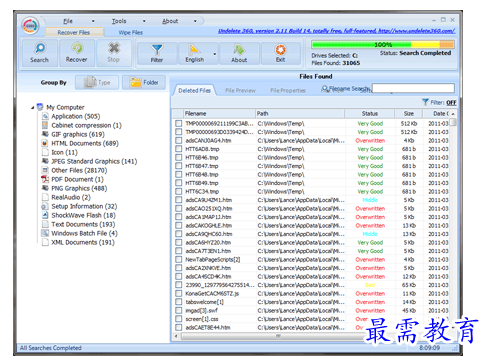The height and width of the screenshot is (362, 487).
Task: Click the file list horizontal scrollbar thumb
Action: click(x=278, y=336)
